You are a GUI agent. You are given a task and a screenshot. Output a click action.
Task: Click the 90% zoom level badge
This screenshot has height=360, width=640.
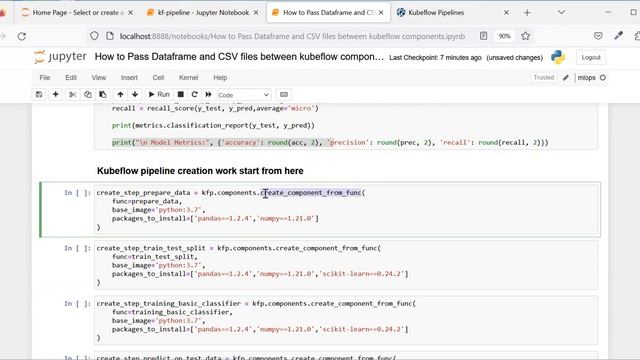click(504, 36)
